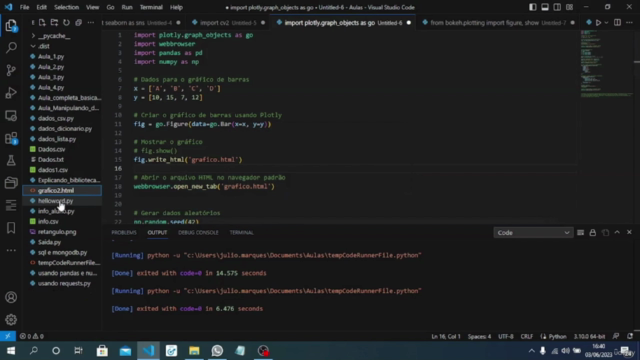Select Python interpreter 3.10.0 64-bit
This screenshot has width=640, height=360.
pyautogui.click(x=589, y=336)
